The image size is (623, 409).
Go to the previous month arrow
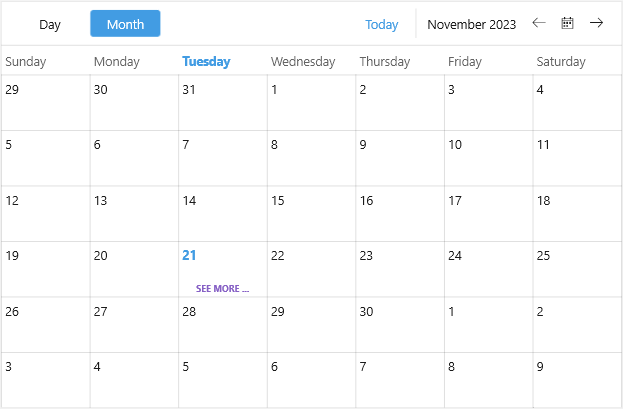(539, 23)
